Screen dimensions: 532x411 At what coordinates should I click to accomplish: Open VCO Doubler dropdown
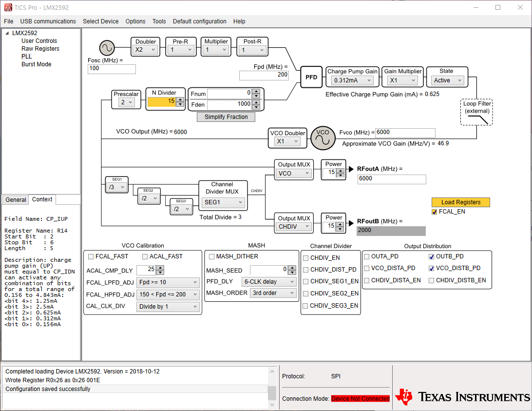288,141
